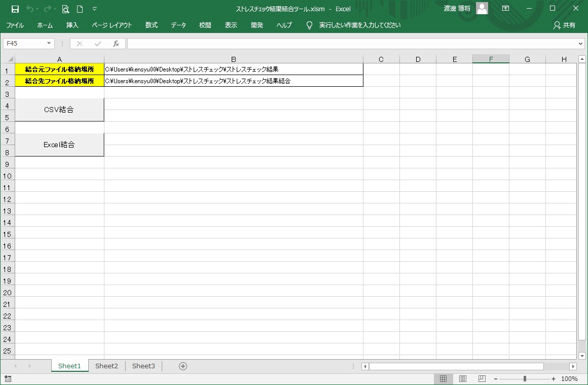Expand the formula bar

click(580, 44)
